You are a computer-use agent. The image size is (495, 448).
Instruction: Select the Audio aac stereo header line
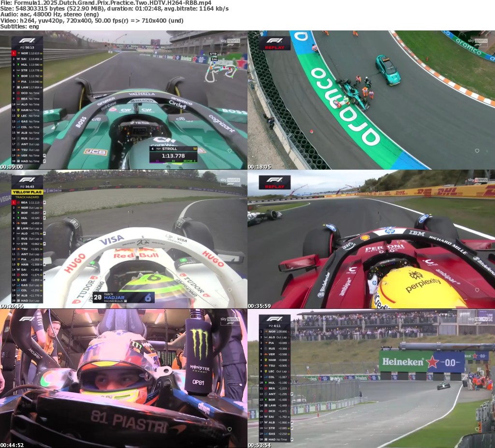[x=50, y=14]
